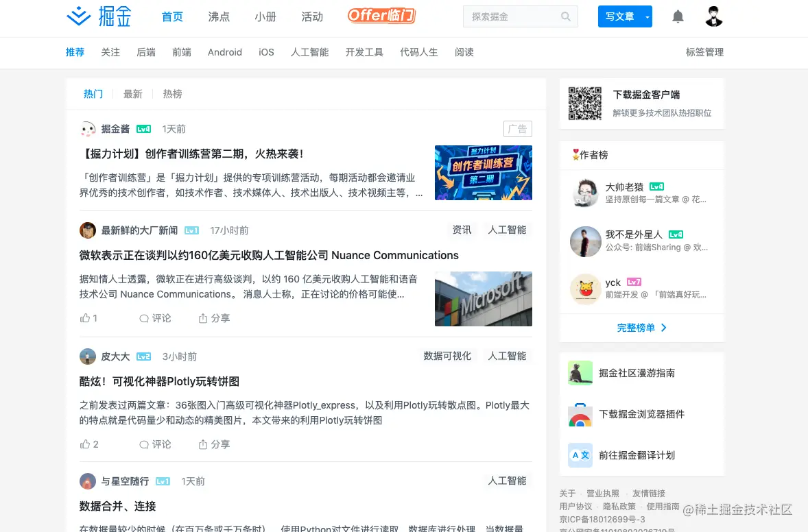Click 与星空随行 author avatar
Viewport: 808px width, 532px height.
[x=88, y=481]
